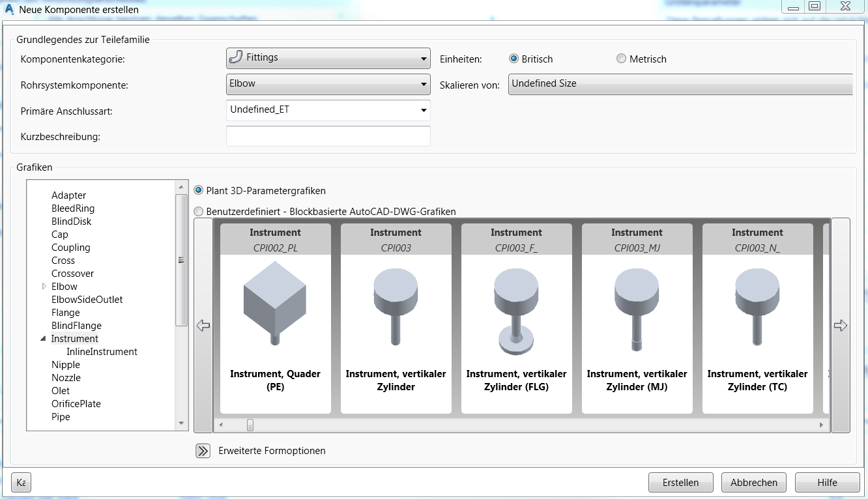868x499 pixels.
Task: Click the AutoCAD logo in the title bar
Action: point(9,10)
